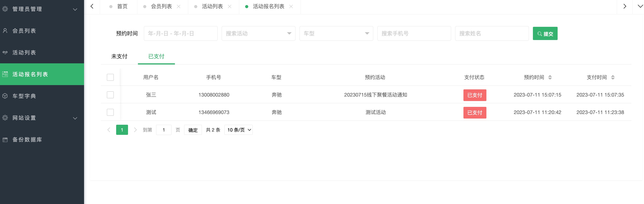Click the 管理员管理 gear icon

coord(5,9)
